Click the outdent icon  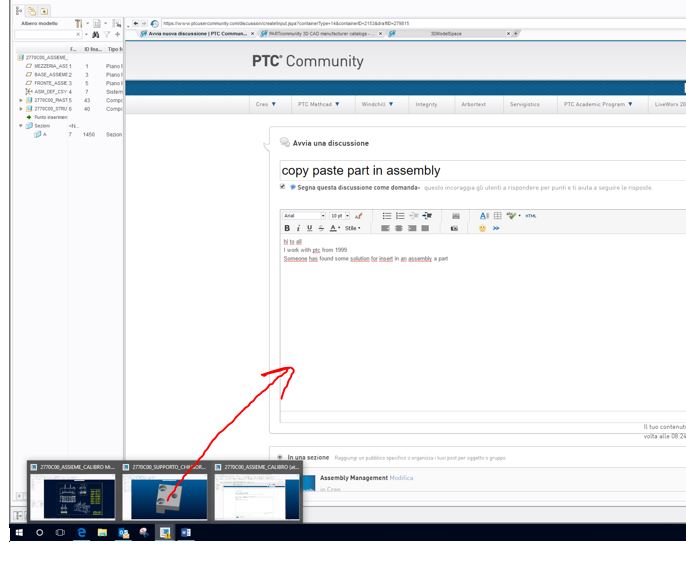point(414,216)
